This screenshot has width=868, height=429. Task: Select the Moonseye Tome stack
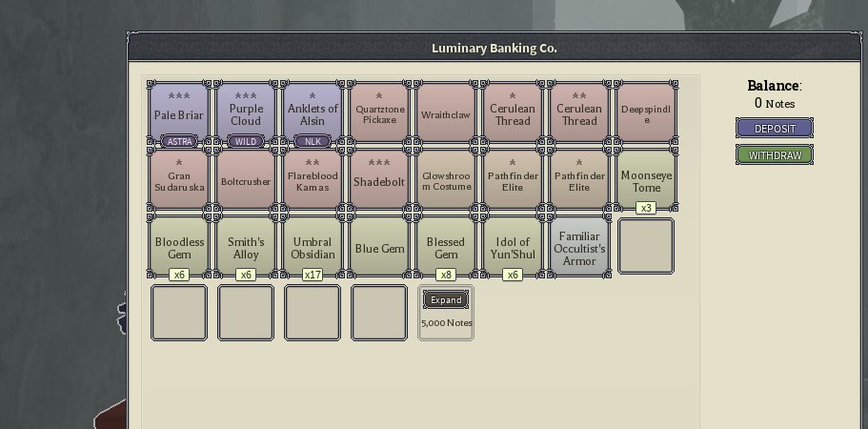(646, 180)
